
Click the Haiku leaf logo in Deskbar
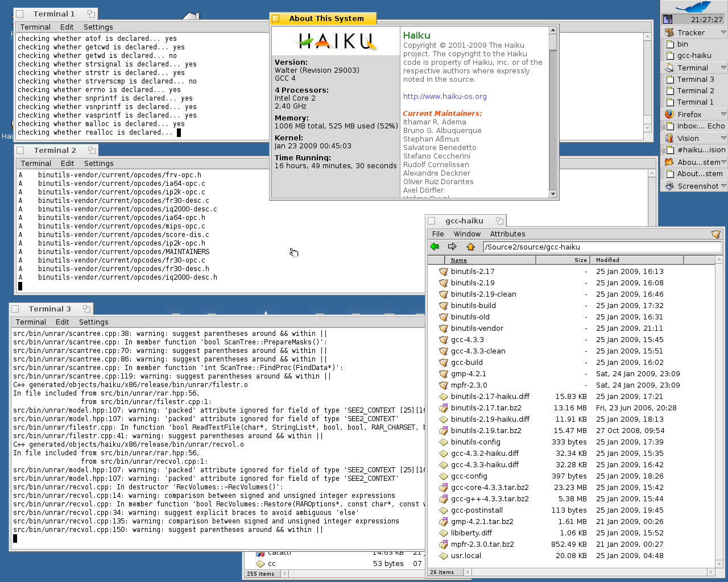click(693, 7)
